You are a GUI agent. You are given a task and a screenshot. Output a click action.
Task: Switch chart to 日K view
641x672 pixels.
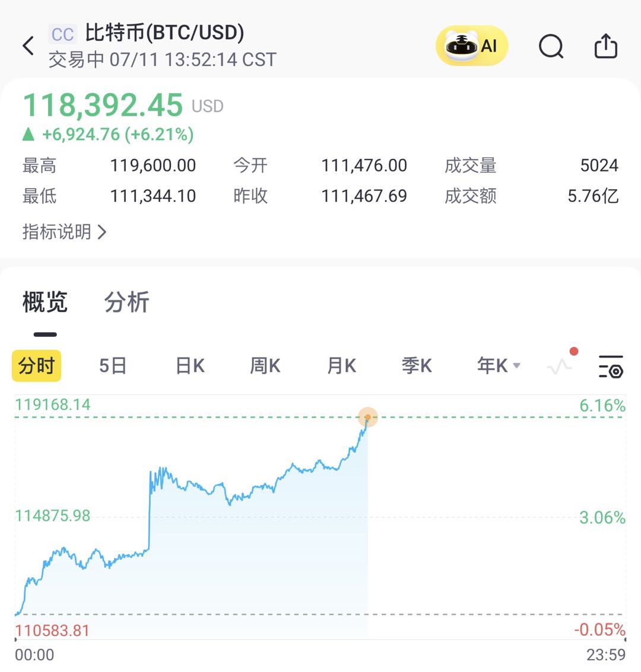190,365
